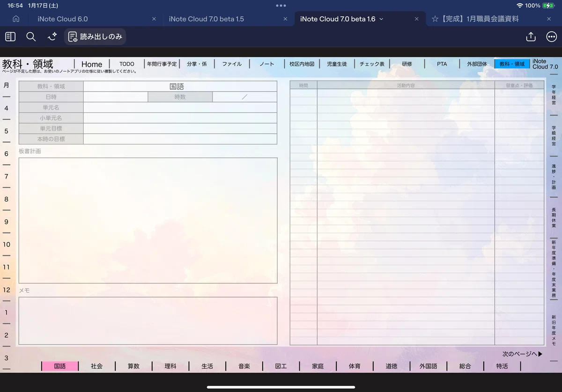The height and width of the screenshot is (392, 562).
Task: Go to 次のページへ next page
Action: coord(523,354)
